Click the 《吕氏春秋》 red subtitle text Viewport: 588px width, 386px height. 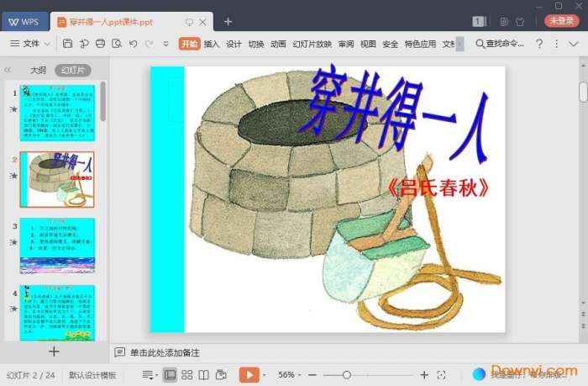[438, 188]
